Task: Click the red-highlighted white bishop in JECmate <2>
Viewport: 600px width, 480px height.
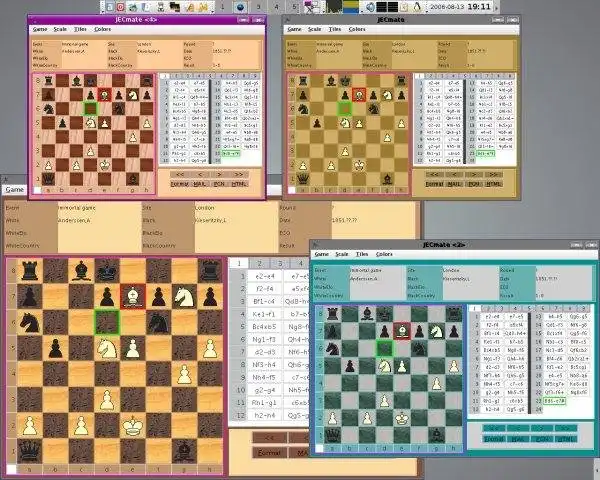Action: 402,331
